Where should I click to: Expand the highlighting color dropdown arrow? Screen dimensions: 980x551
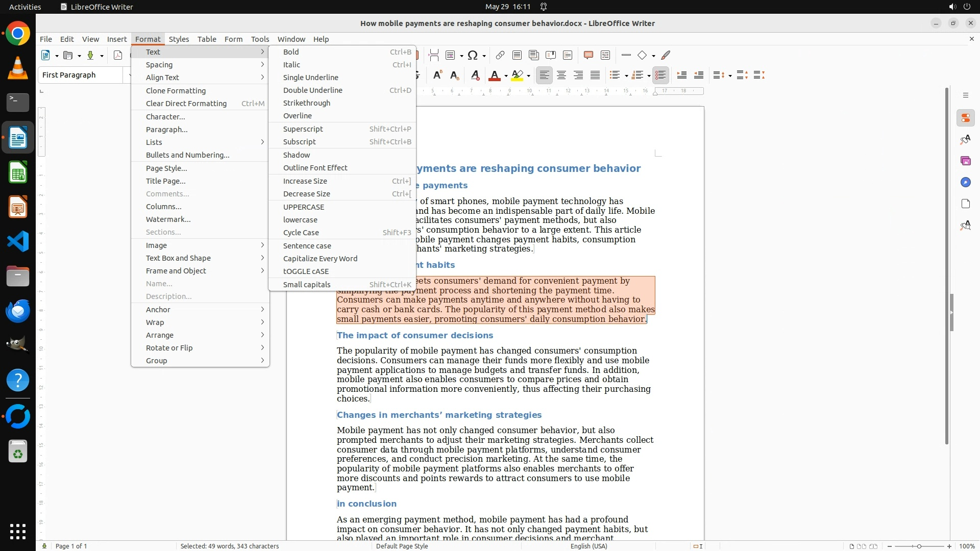tap(529, 76)
